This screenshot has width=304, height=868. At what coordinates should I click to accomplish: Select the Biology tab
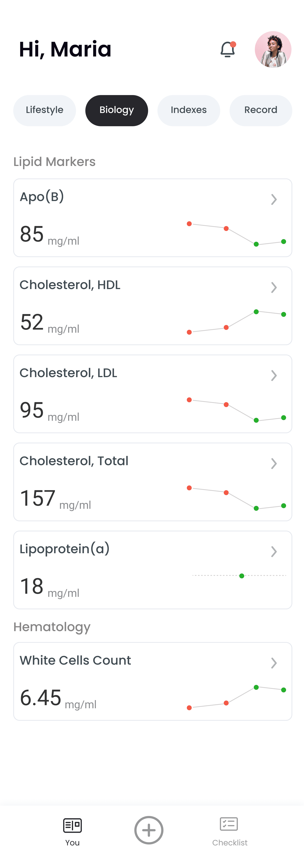click(117, 110)
